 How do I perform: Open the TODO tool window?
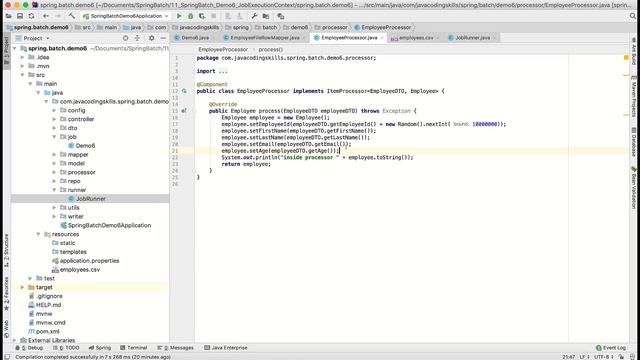pyautogui.click(x=66, y=348)
